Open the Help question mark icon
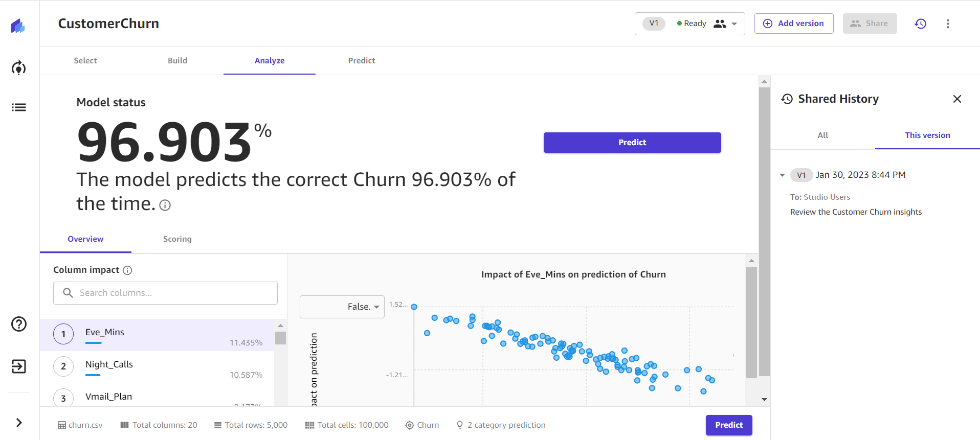Viewport: 980px width, 440px height. coord(19,324)
